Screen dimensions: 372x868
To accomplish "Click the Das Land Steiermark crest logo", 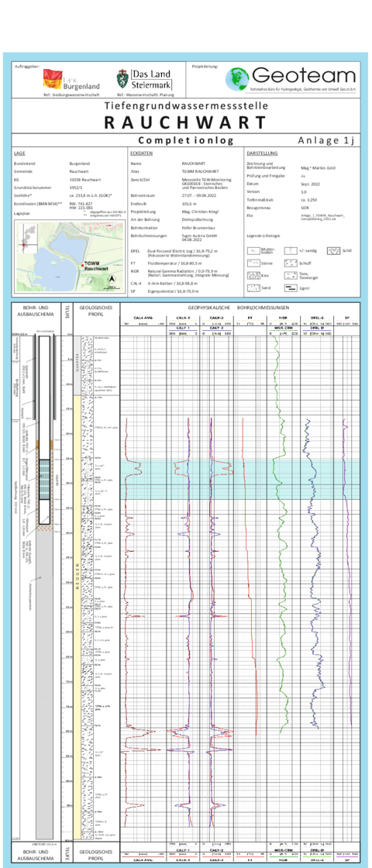I will (122, 81).
